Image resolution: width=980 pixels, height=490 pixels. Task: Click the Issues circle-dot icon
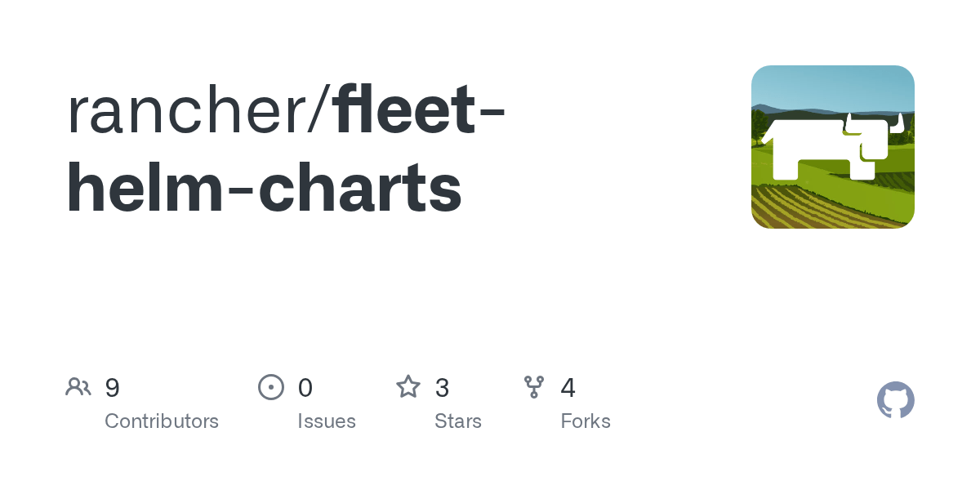[x=271, y=387]
